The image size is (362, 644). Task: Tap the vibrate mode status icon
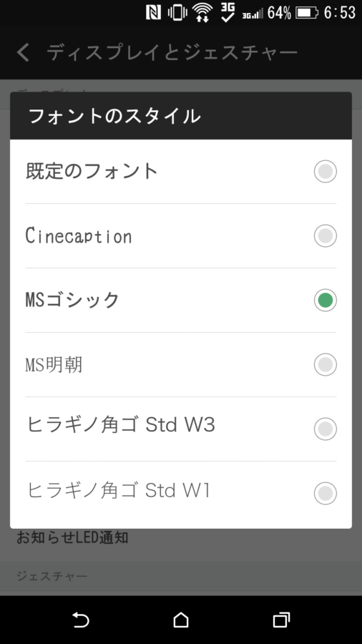(x=177, y=13)
